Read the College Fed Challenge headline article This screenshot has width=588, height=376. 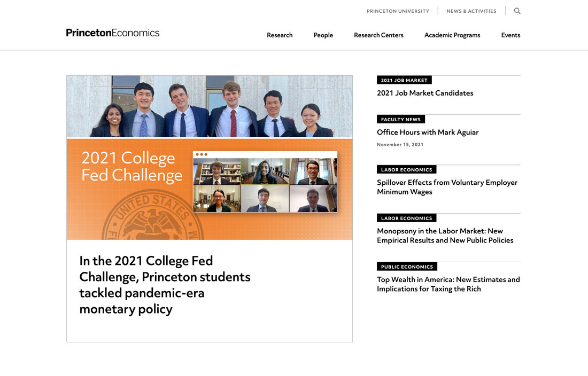(165, 285)
